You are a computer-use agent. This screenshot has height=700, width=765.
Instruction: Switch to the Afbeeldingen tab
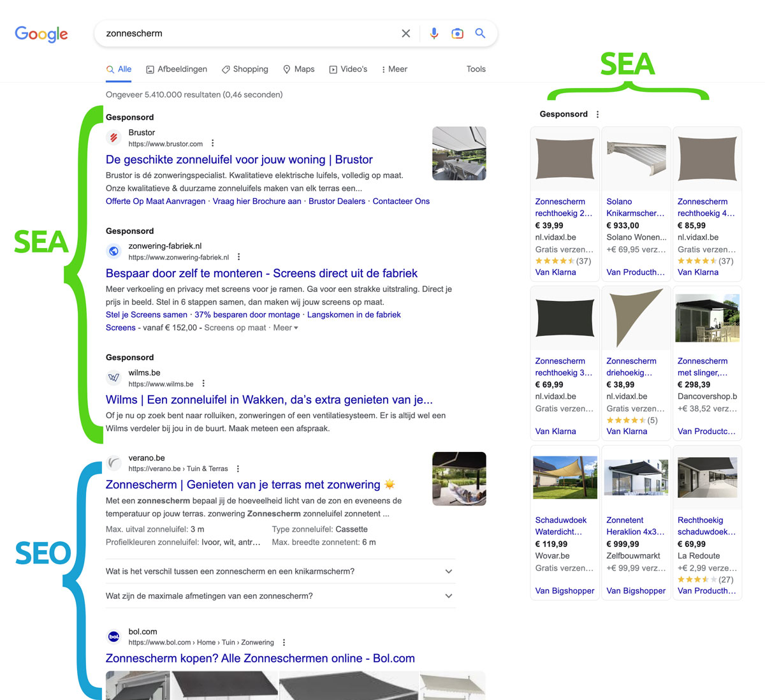click(177, 69)
